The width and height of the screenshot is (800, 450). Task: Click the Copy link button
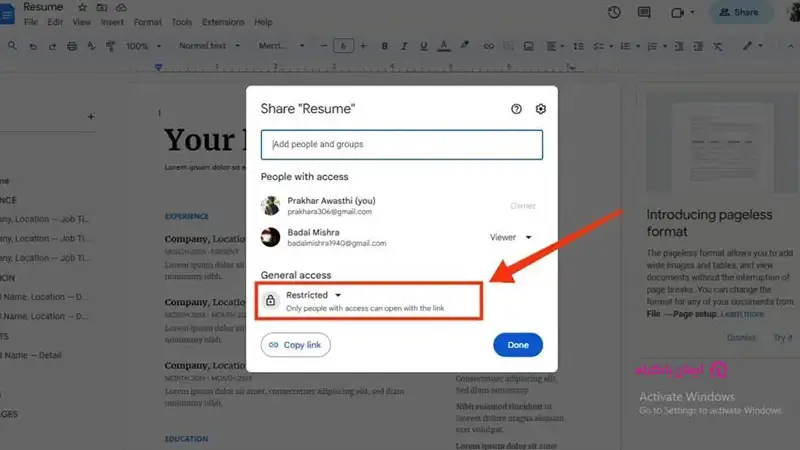pos(295,344)
